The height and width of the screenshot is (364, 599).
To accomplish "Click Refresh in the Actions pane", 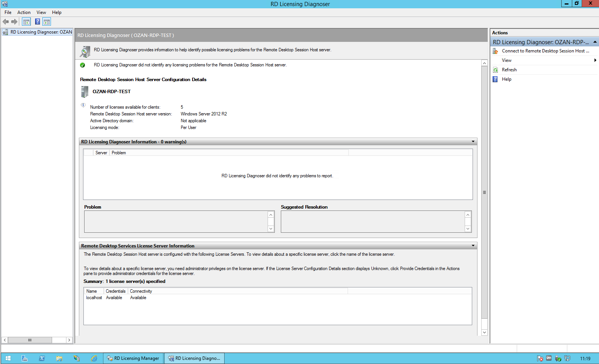I will 509,70.
